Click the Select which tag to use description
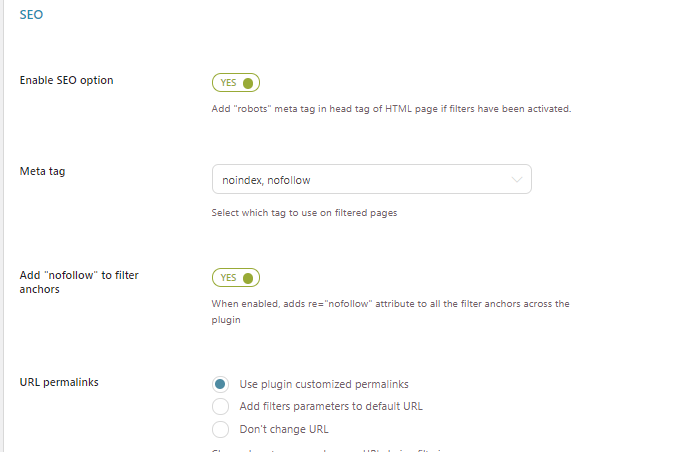Viewport: 692px width, 452px height. [x=304, y=213]
